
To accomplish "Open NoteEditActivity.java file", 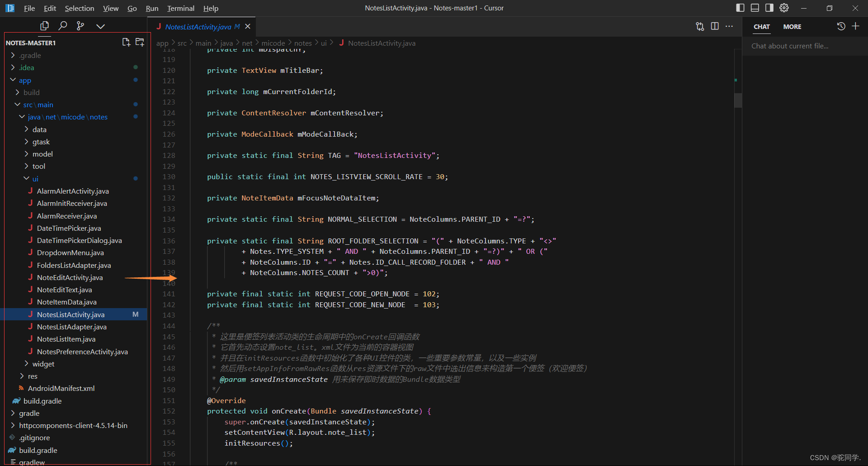I will tap(70, 277).
